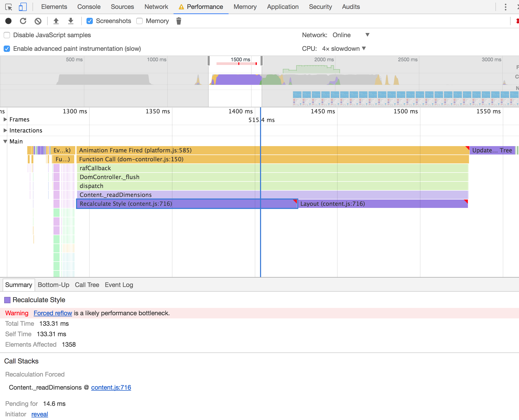519x420 pixels.
Task: Follow the Forced reflow warning link
Action: pos(52,313)
